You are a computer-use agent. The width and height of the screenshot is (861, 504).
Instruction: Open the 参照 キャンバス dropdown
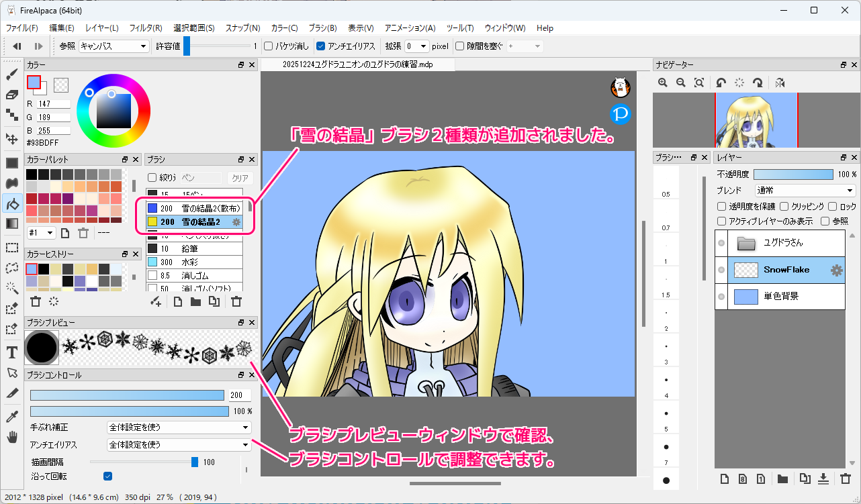pos(114,46)
